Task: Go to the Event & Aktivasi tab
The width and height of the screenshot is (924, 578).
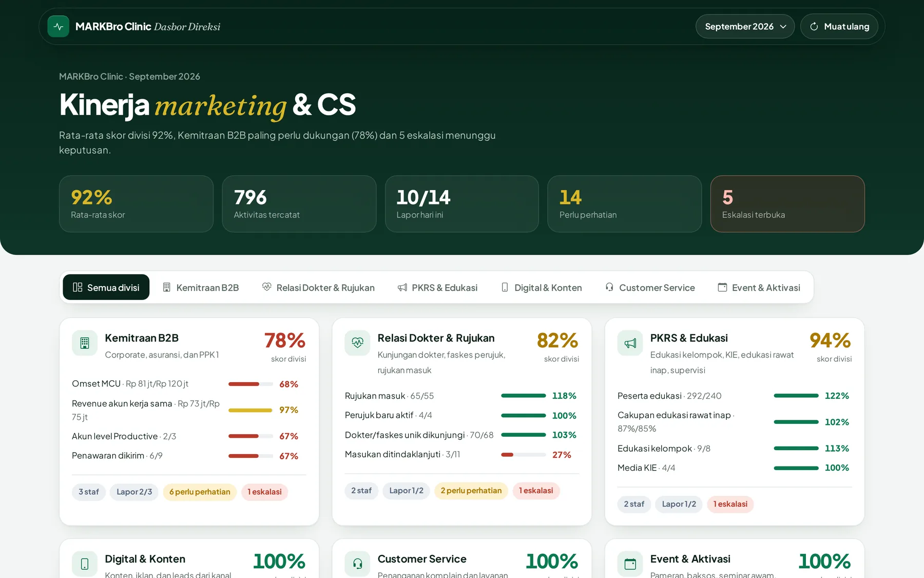Action: [759, 287]
